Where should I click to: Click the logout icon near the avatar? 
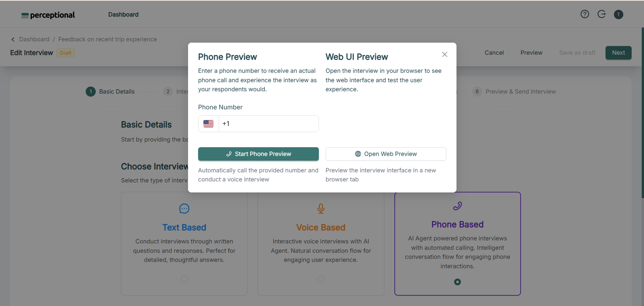click(602, 14)
